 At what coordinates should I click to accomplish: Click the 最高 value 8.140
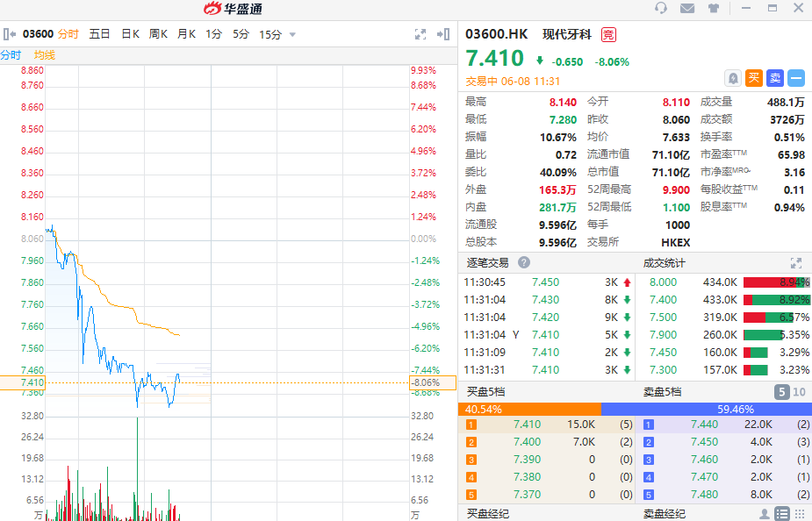(563, 103)
